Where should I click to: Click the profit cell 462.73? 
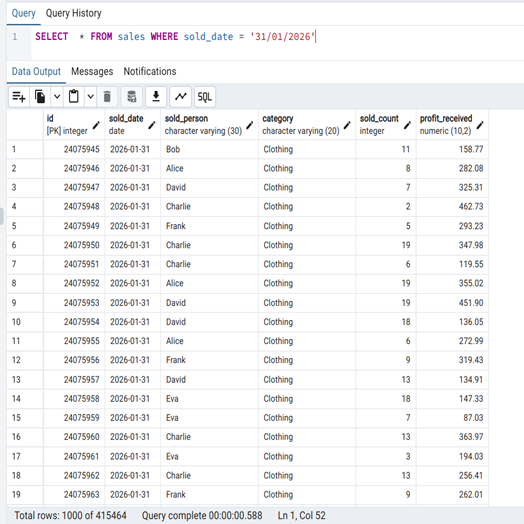pyautogui.click(x=452, y=207)
